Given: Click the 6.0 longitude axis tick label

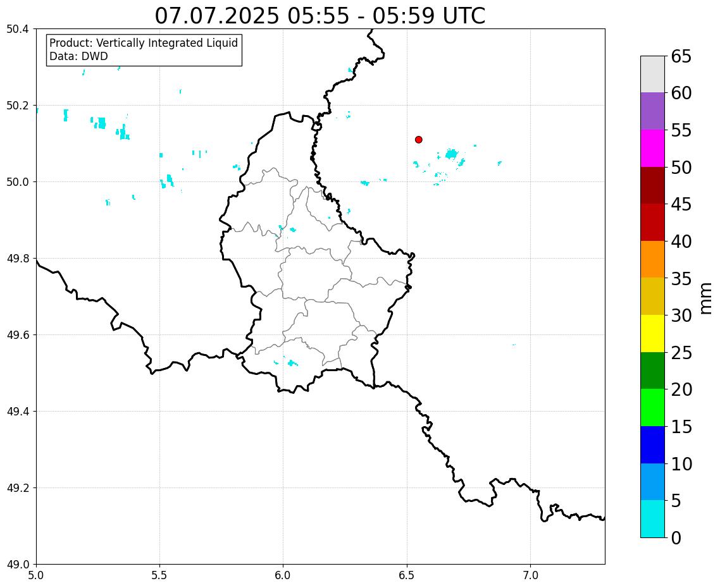Looking at the screenshot, I should [283, 575].
